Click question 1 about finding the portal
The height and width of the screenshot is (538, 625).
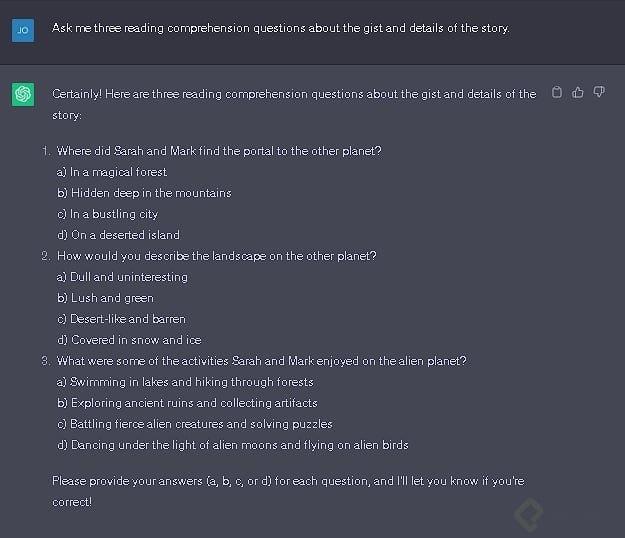tap(219, 151)
